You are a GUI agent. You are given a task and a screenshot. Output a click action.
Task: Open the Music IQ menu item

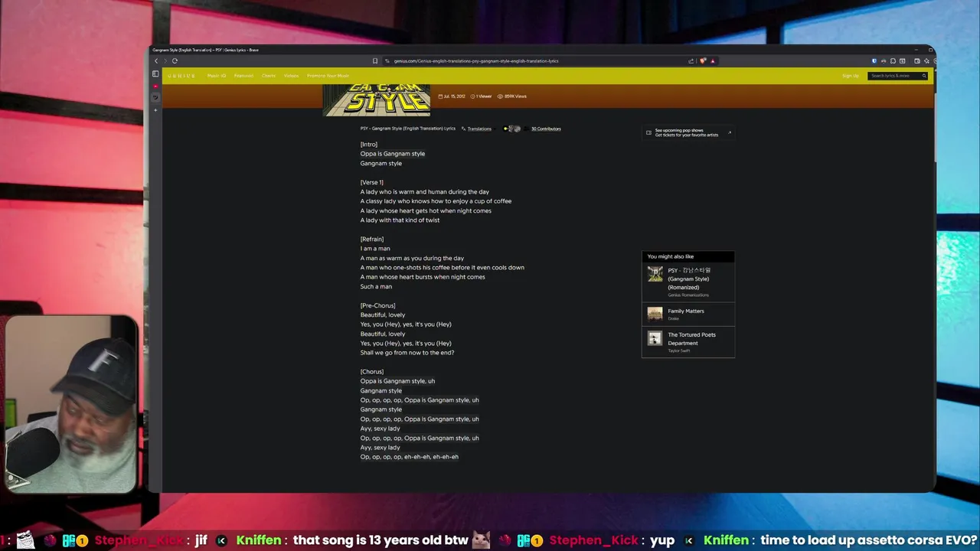[x=217, y=76]
